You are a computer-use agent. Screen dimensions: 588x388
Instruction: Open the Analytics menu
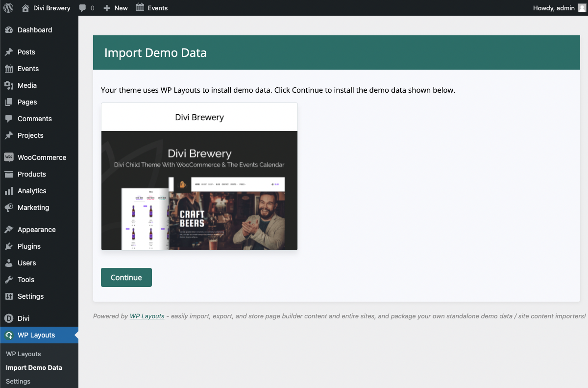click(x=39, y=191)
